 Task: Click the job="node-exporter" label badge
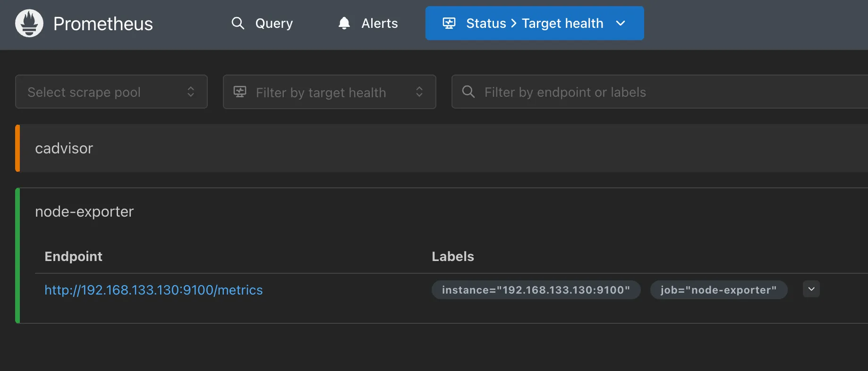point(718,290)
